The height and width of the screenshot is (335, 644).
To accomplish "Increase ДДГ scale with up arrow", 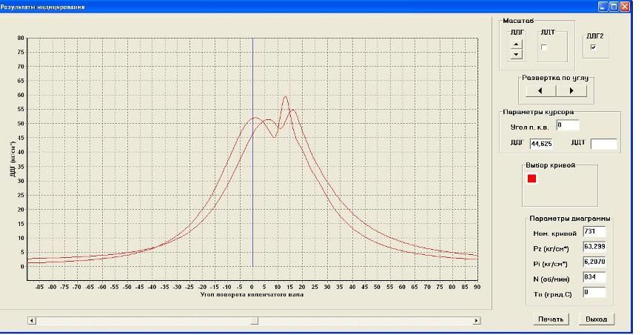I will tap(517, 44).
